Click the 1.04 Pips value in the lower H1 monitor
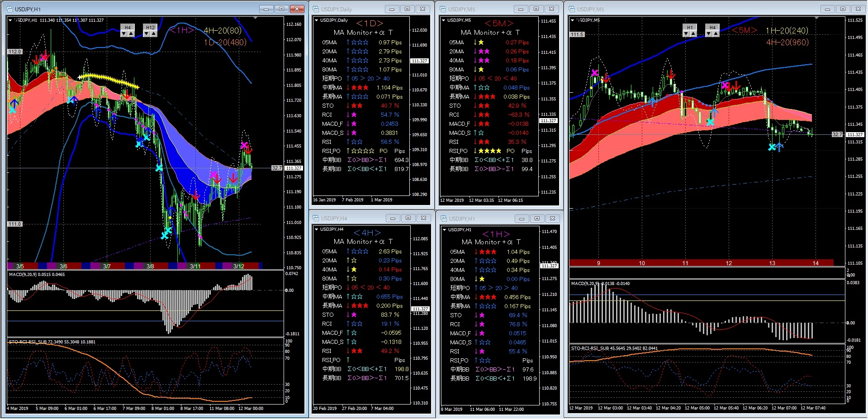868x419 pixels. pyautogui.click(x=518, y=252)
